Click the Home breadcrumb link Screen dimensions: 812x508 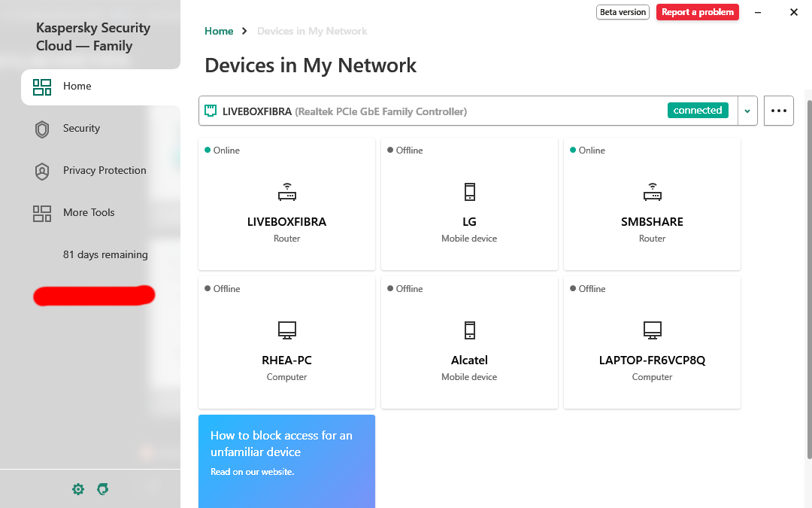(x=219, y=32)
